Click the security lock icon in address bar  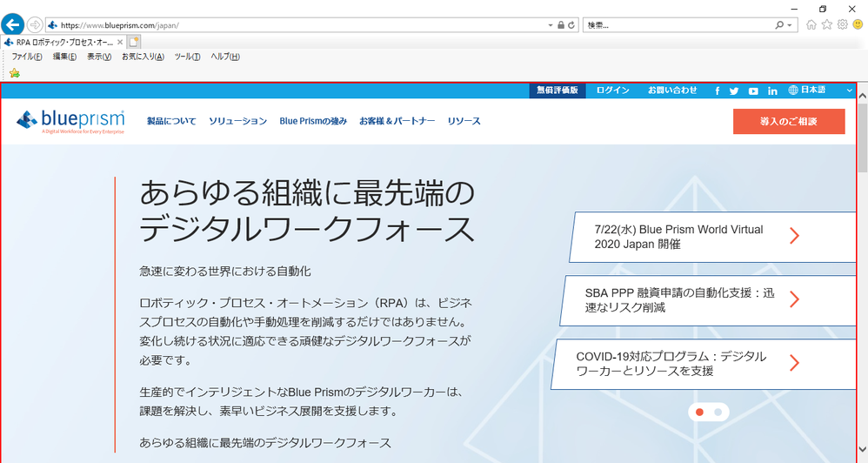561,25
